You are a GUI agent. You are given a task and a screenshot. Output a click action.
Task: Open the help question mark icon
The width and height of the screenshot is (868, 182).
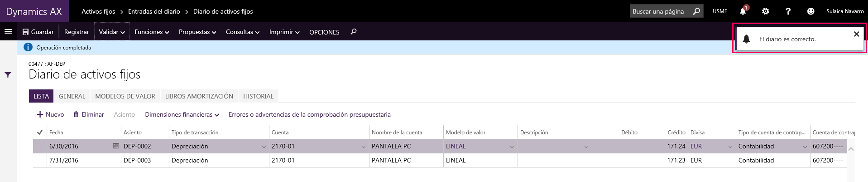pos(788,11)
